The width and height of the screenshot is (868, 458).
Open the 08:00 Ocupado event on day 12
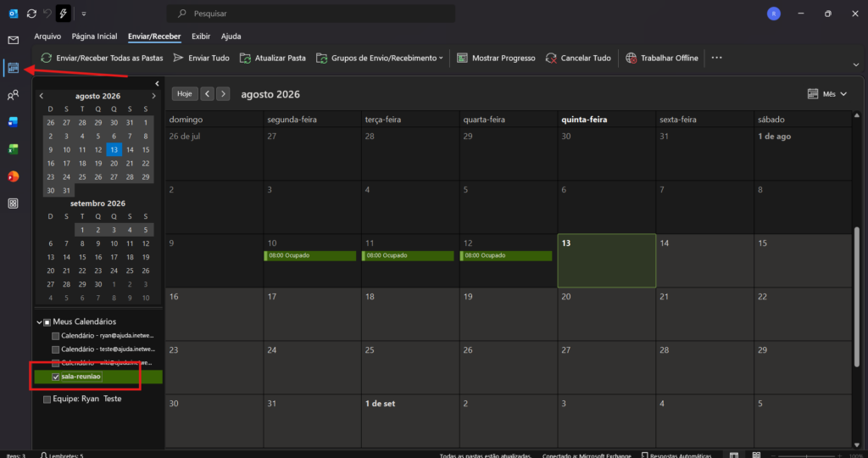coord(506,256)
